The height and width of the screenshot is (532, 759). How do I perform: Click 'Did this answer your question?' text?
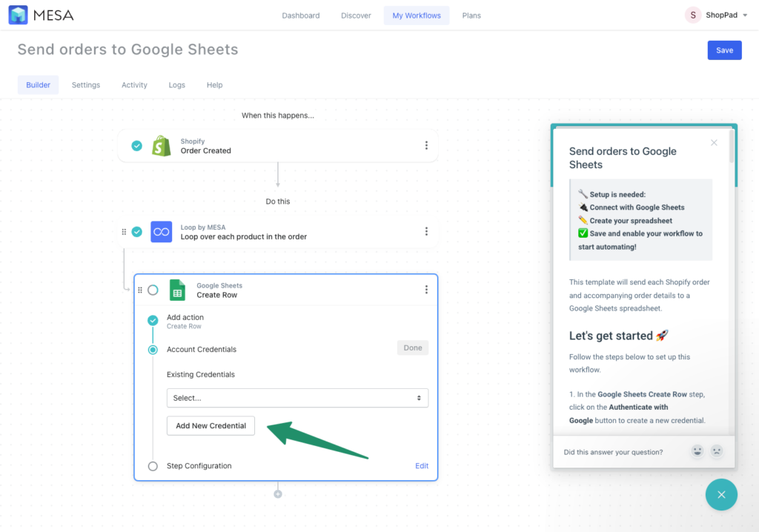(613, 452)
